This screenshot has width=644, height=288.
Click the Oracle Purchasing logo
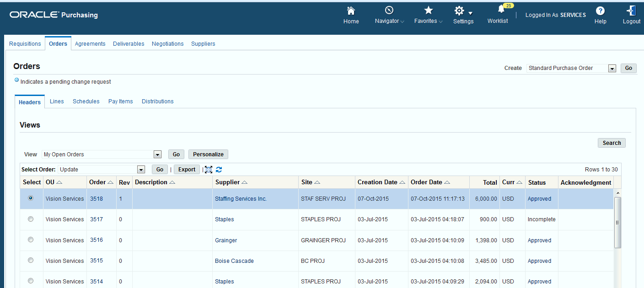click(54, 15)
